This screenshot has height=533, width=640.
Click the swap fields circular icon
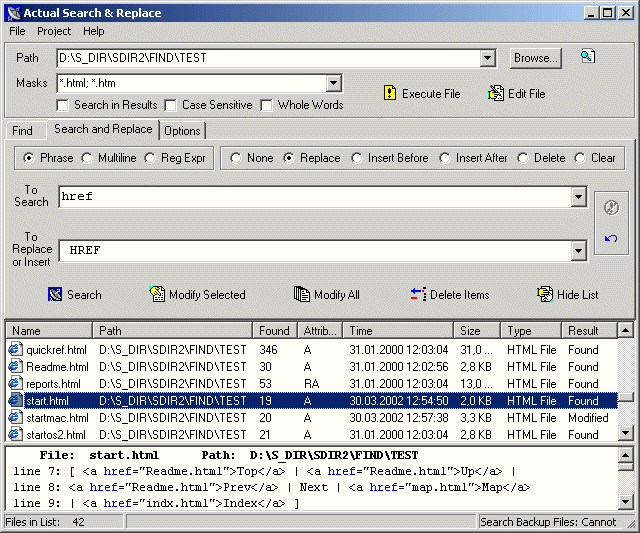611,208
